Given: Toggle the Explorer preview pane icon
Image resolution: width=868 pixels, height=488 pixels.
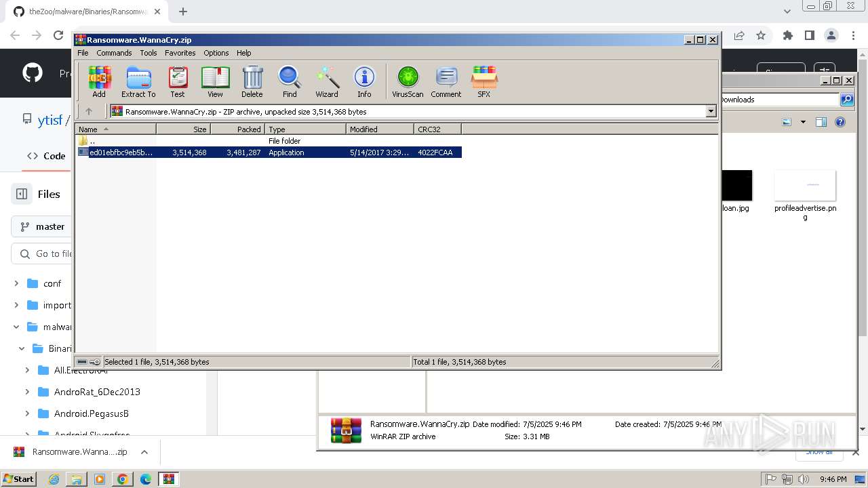Looking at the screenshot, I should 821,122.
